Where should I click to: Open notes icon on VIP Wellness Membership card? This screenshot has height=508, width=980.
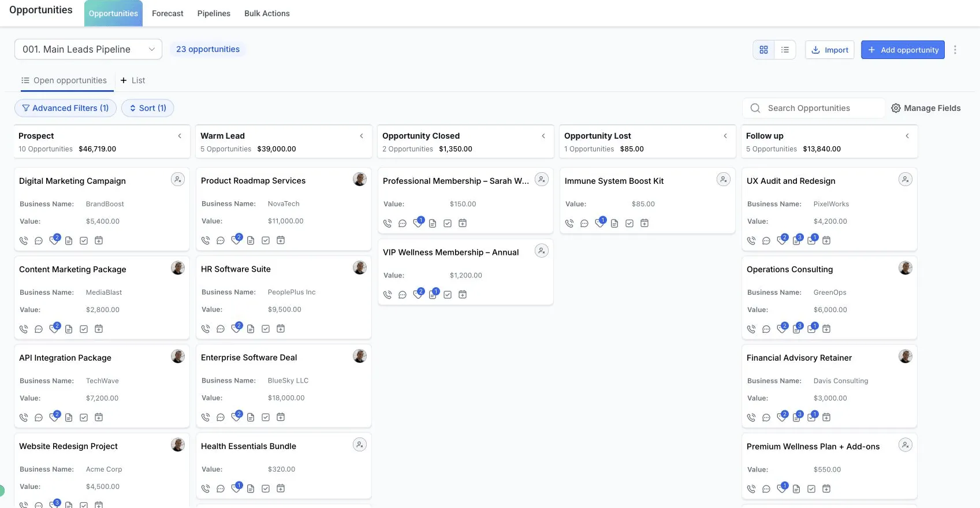pyautogui.click(x=433, y=295)
